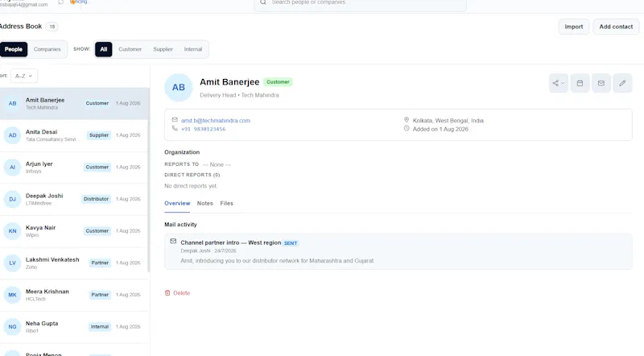
Task: Click the Partner tag on Lakshmi Venkatesh
Action: pos(100,263)
